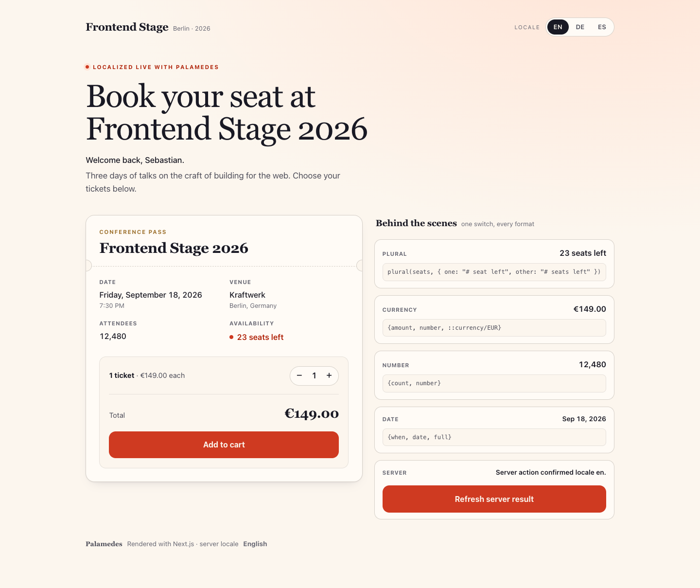Click the 23 seats left availability text

[x=260, y=337]
